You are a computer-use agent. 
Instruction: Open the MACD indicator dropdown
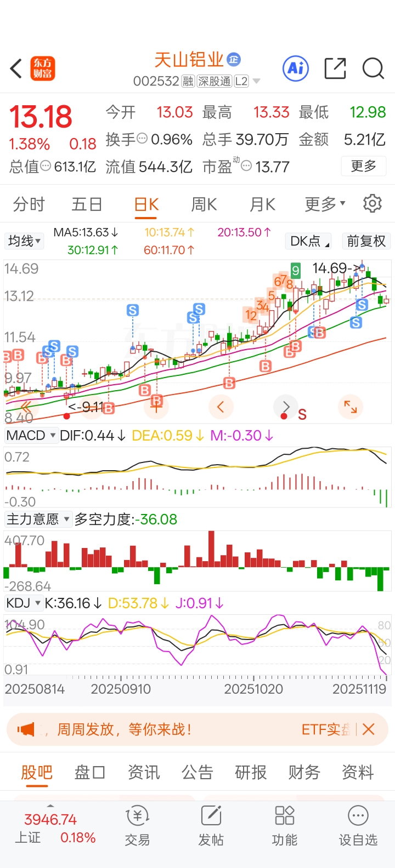click(x=31, y=436)
